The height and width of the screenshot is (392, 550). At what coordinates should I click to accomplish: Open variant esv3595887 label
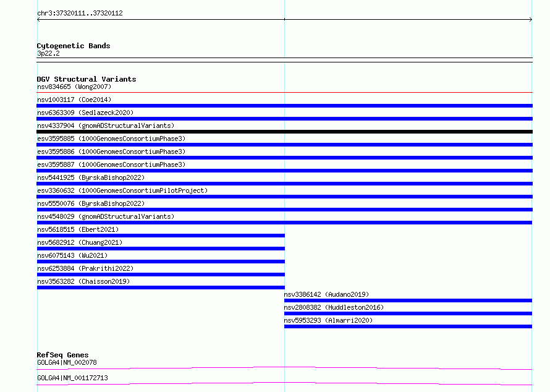pyautogui.click(x=111, y=164)
